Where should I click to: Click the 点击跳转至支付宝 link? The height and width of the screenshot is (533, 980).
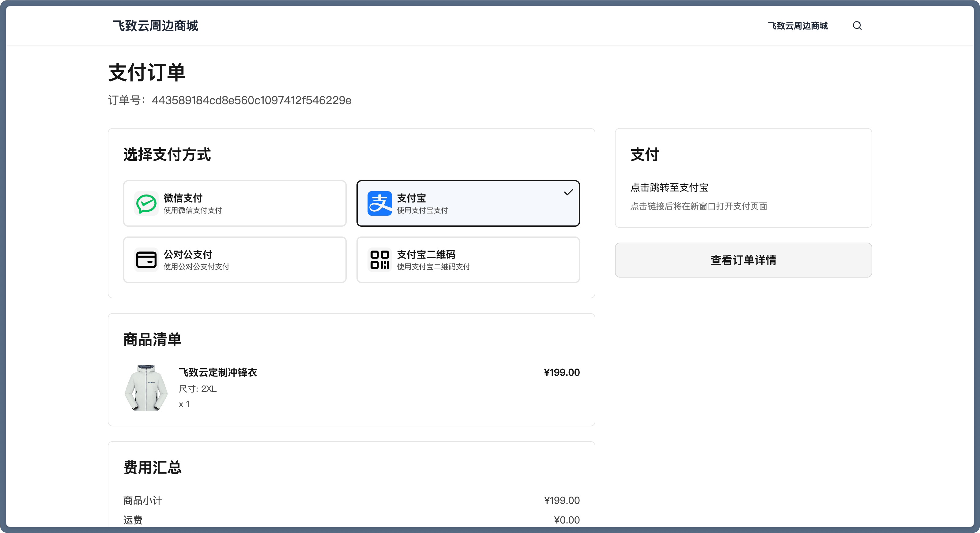pyautogui.click(x=669, y=187)
